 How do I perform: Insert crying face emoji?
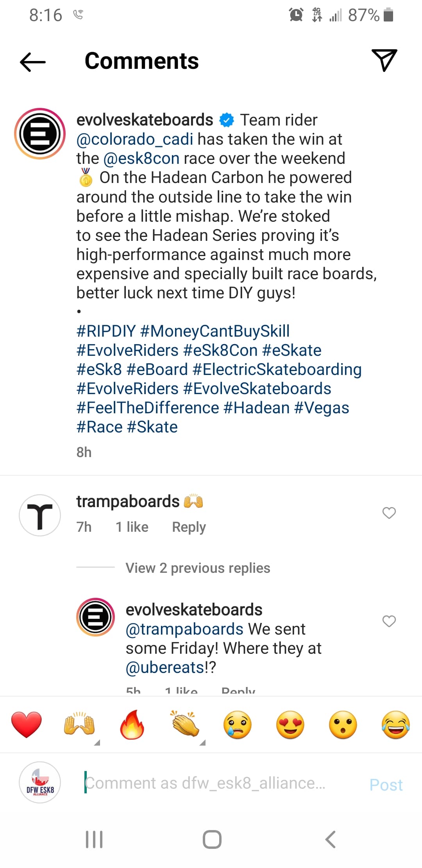click(x=238, y=725)
